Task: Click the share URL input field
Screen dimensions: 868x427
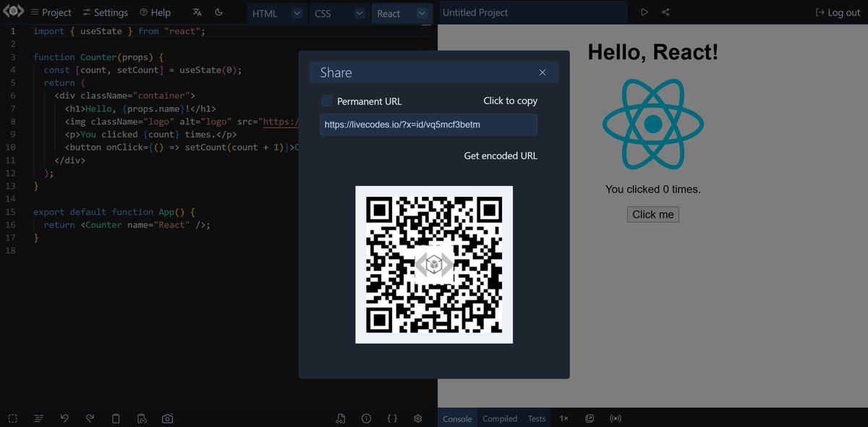Action: pos(429,124)
